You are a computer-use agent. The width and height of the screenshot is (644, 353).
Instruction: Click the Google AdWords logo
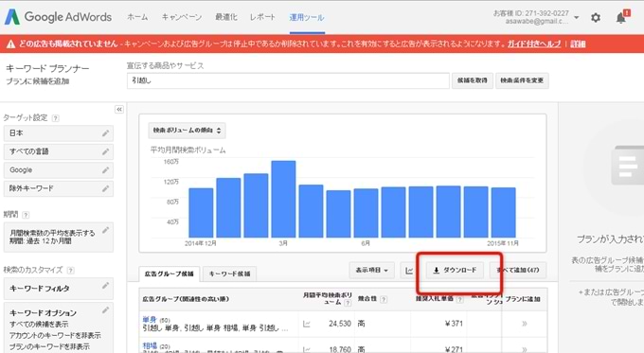[58, 17]
